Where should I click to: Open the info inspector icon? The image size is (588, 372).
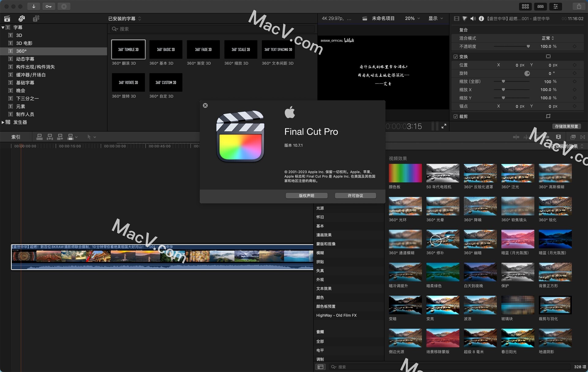tap(481, 19)
